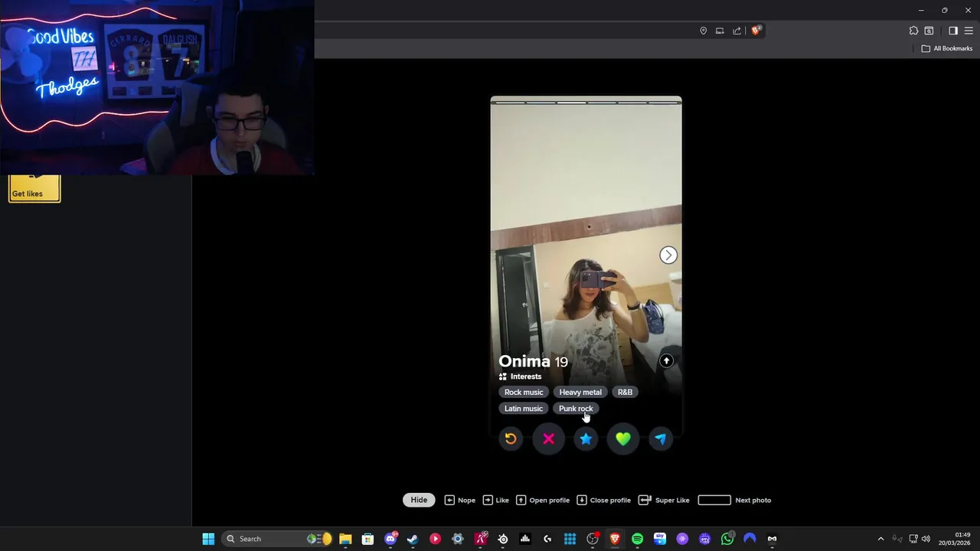The width and height of the screenshot is (980, 551).
Task: Open the All Bookmarks folder
Action: [947, 48]
